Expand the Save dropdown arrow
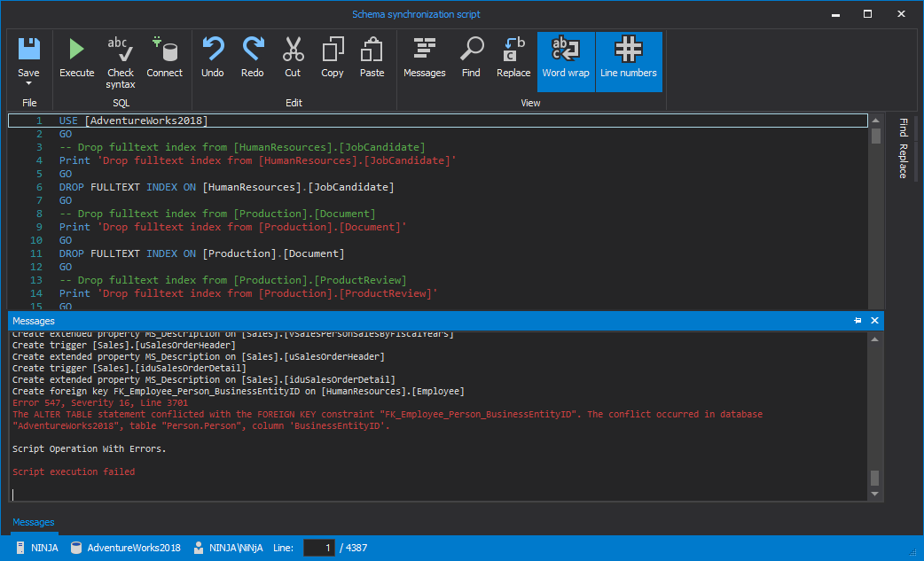Image resolution: width=924 pixels, height=561 pixels. click(28, 84)
